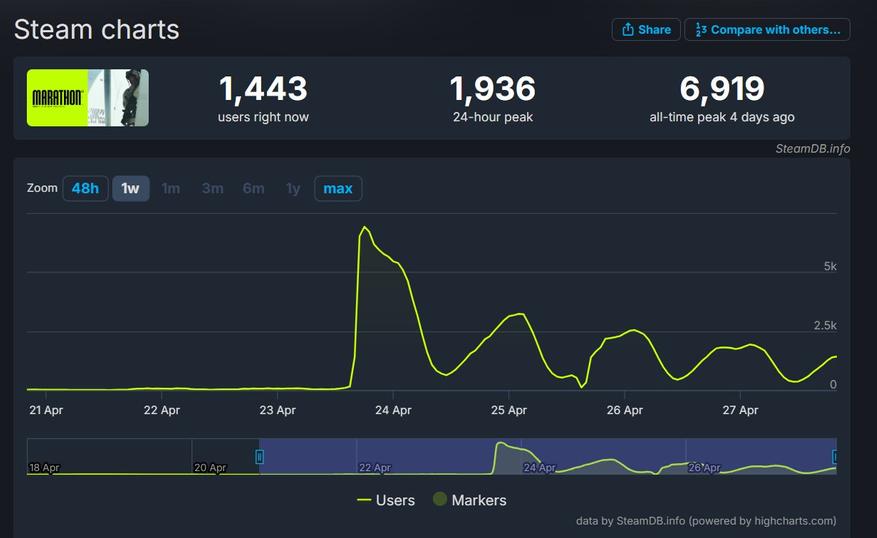
Task: Click the 26 Apr axis label
Action: click(625, 410)
